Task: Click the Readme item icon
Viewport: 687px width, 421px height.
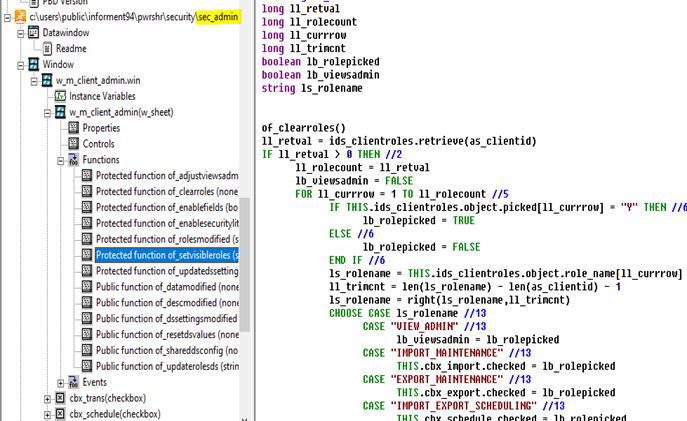Action: click(47, 48)
